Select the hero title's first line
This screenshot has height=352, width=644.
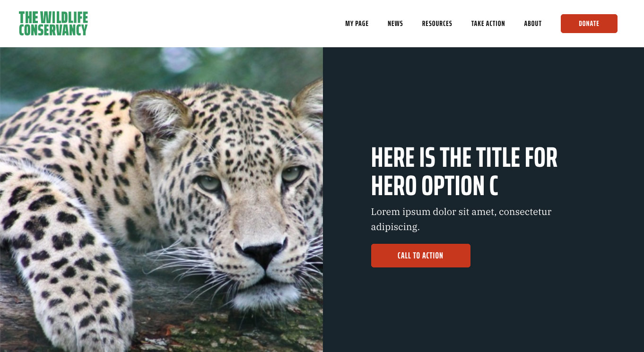point(464,158)
